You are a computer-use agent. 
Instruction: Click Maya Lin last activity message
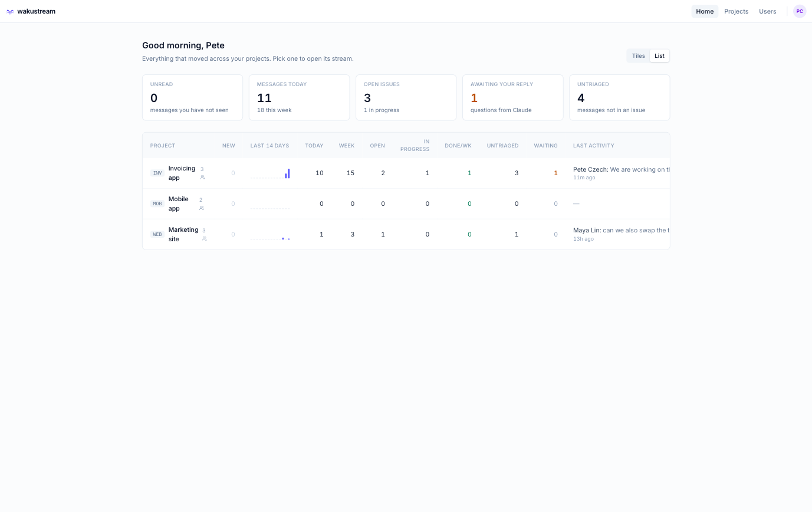622,230
